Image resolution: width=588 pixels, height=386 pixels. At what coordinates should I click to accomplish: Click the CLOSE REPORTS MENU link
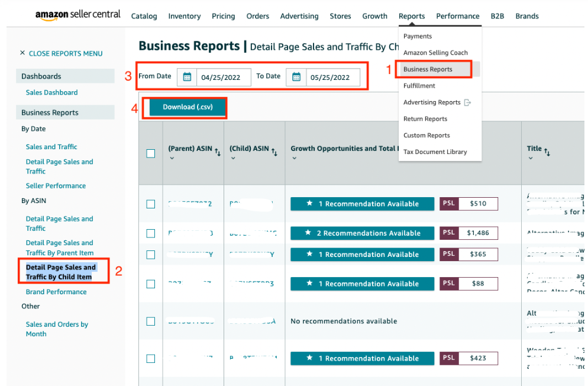pos(66,54)
